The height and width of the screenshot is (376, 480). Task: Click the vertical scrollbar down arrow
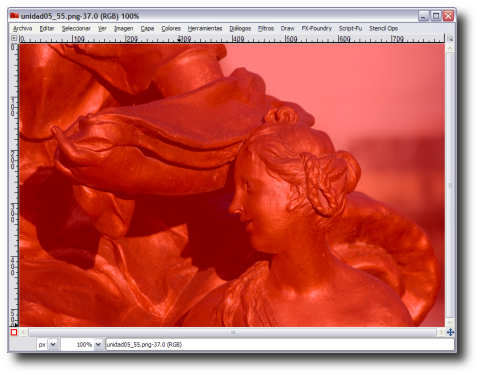450,322
